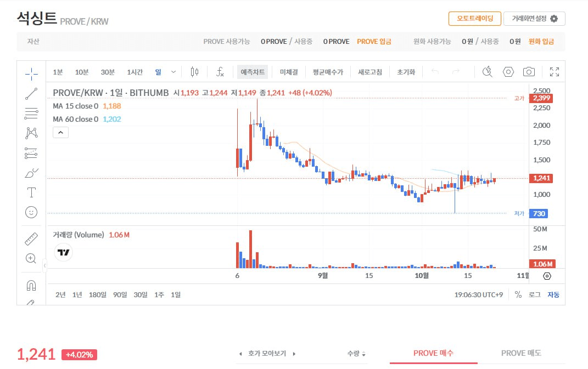The image size is (588, 369).
Task: Select the ruler measure tool
Action: (x=31, y=239)
